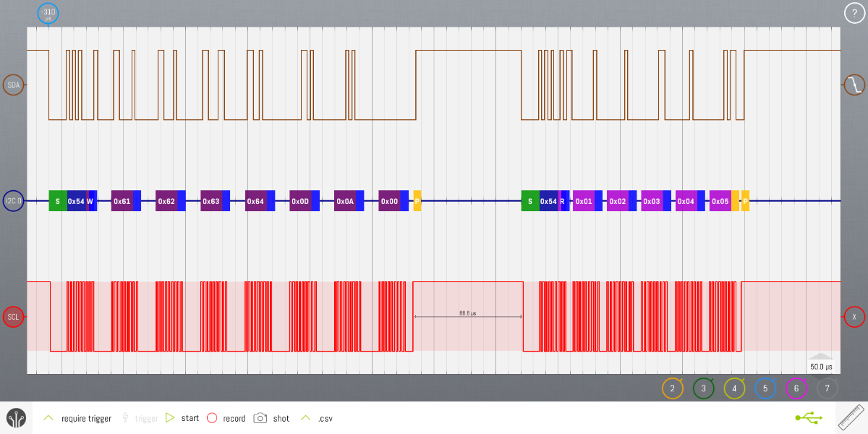868x434 pixels.
Task: Toggle channel 2 orange circle
Action: (x=672, y=388)
